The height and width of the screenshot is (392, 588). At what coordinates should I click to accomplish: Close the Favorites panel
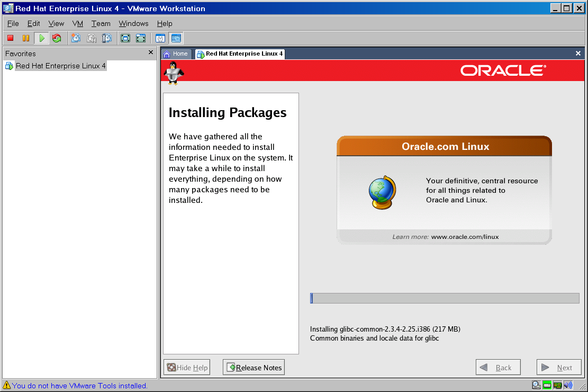click(x=151, y=52)
